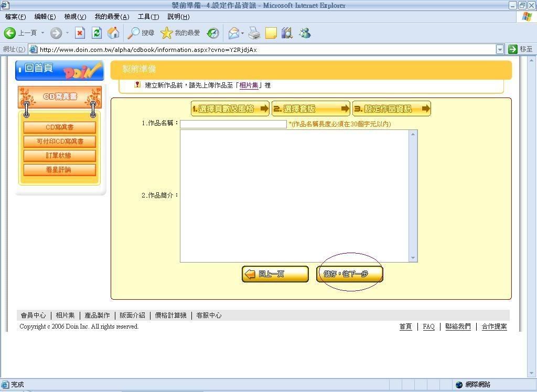Image resolution: width=537 pixels, height=392 pixels.
Task: Open Favorites with the star icon
Action: [x=167, y=33]
